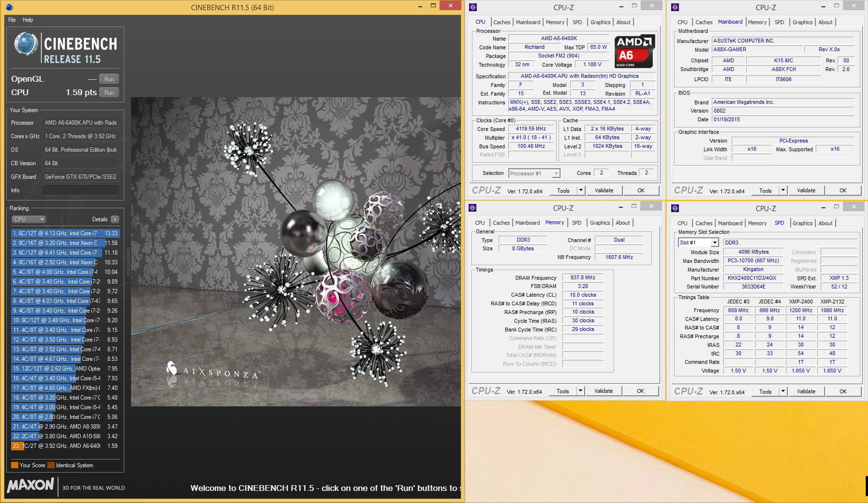Switch to Memory tab in Mainboard window
The width and height of the screenshot is (868, 503).
pyautogui.click(x=757, y=22)
